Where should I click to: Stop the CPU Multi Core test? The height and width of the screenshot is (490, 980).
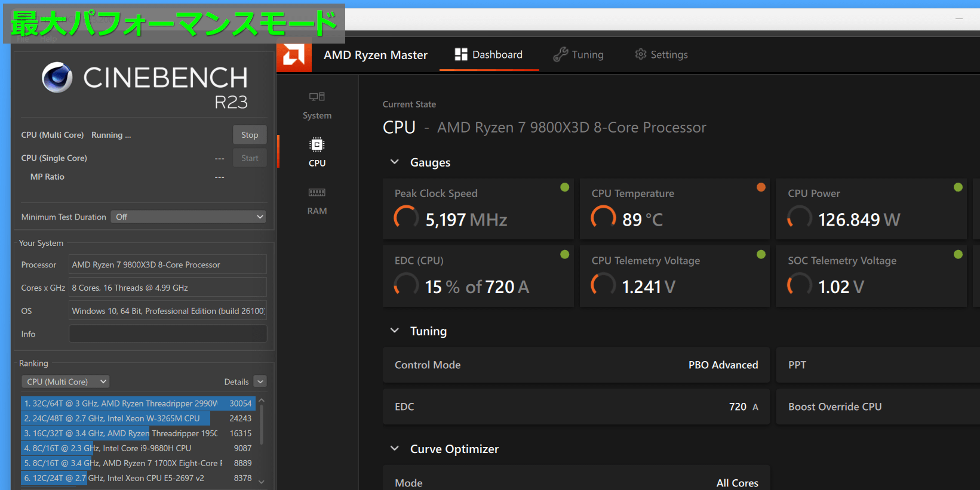[250, 135]
